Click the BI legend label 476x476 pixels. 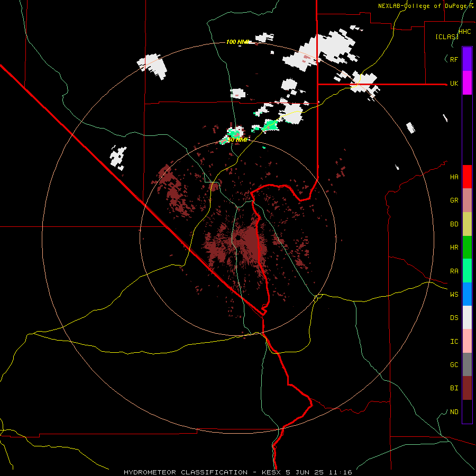click(454, 388)
